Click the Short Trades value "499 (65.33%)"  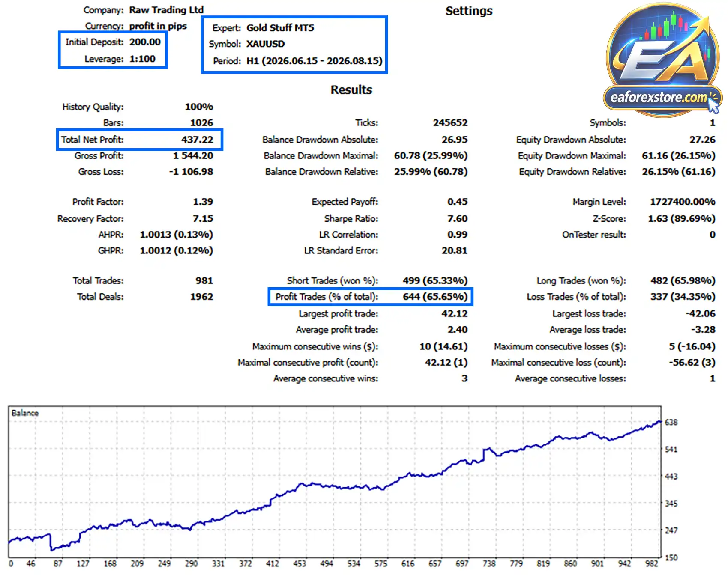point(435,281)
